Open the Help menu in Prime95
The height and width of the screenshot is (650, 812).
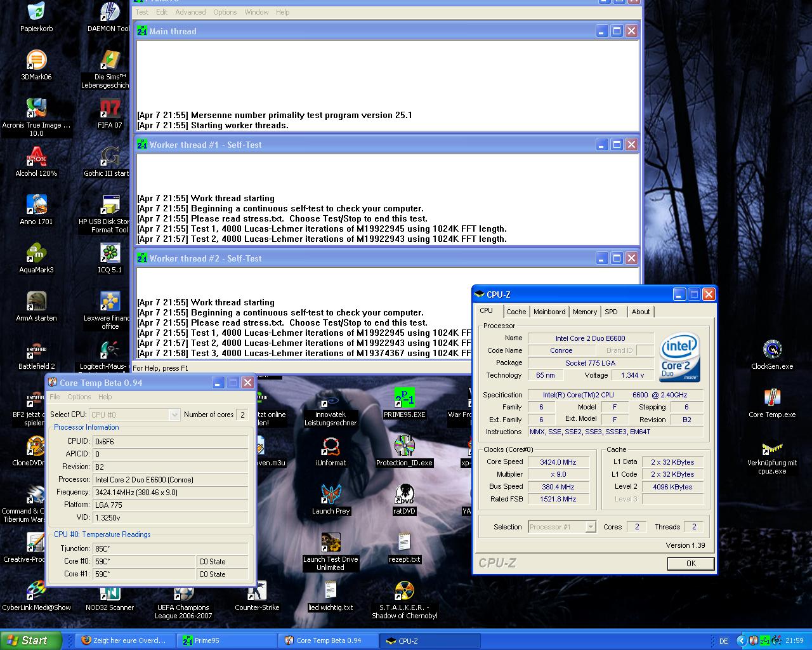[282, 12]
